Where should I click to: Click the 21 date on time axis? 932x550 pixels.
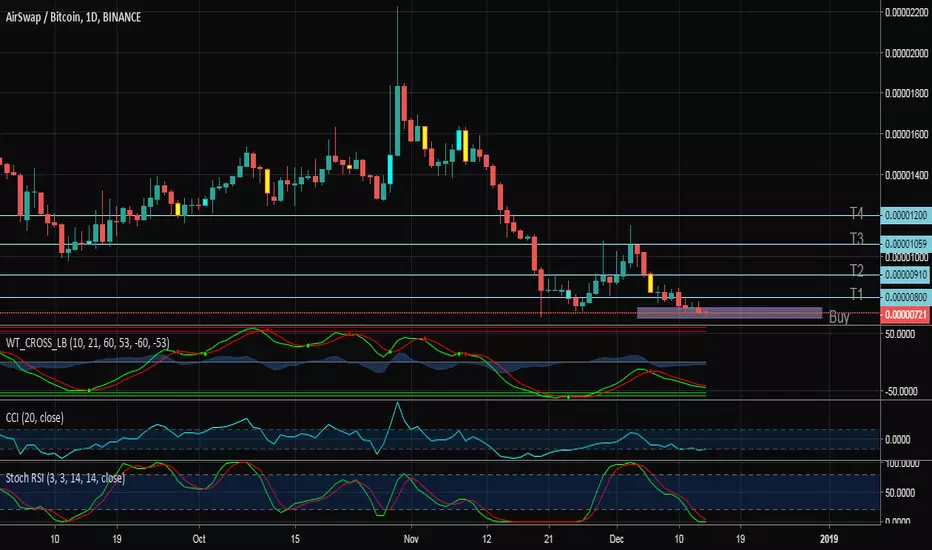tap(549, 539)
